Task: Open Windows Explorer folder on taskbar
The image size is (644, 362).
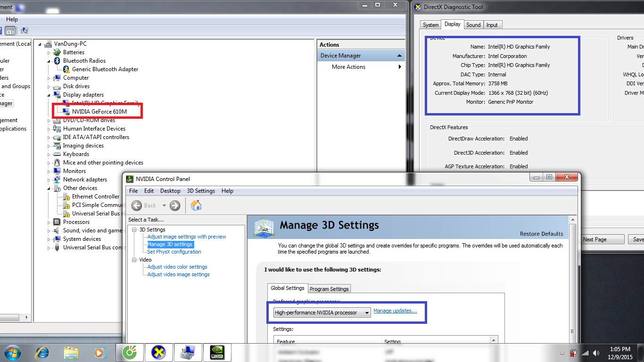Action: click(71, 352)
